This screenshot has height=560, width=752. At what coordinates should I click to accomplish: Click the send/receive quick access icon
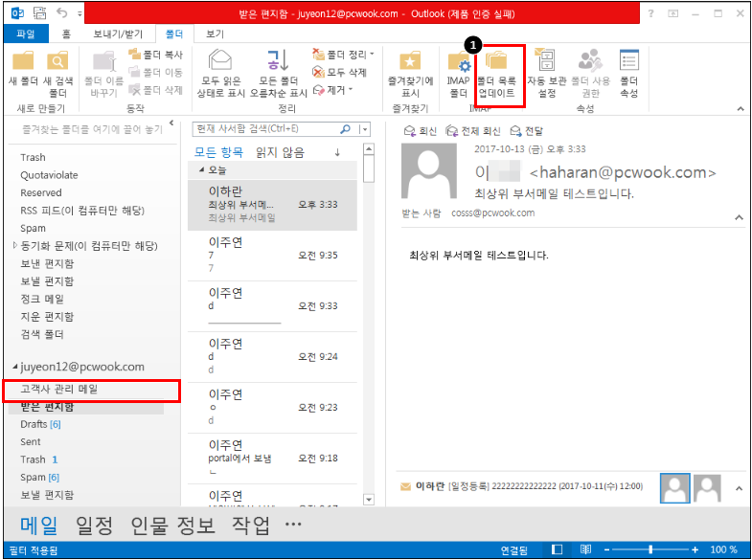click(x=40, y=13)
